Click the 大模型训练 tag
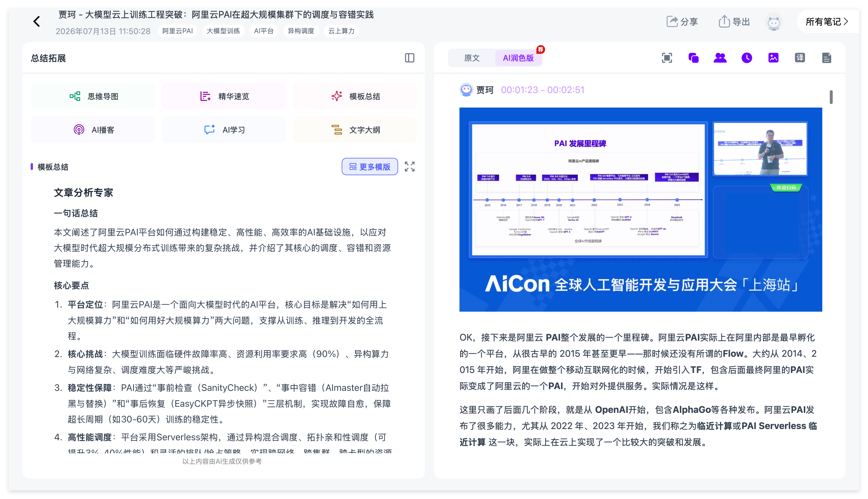The height and width of the screenshot is (499, 868). pos(223,31)
